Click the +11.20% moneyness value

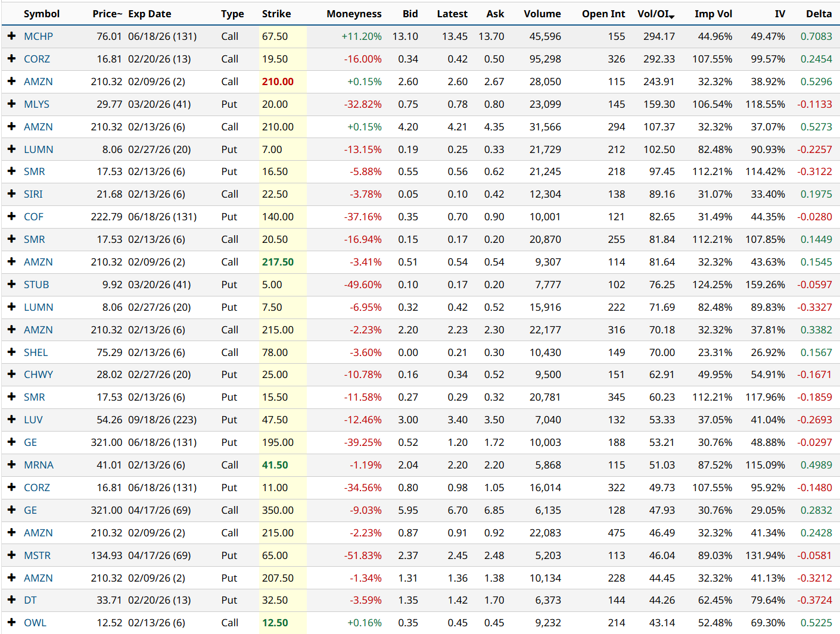(362, 36)
